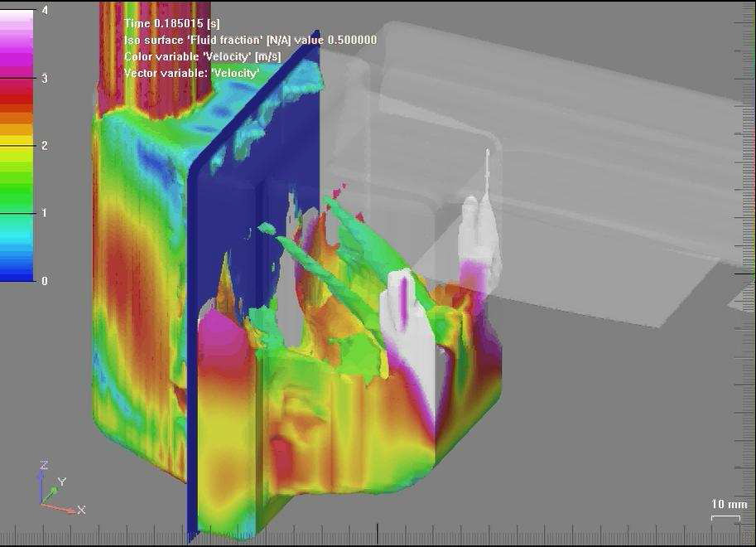Click the Z axis label on the triad
The width and height of the screenshot is (756, 547).
(44, 465)
